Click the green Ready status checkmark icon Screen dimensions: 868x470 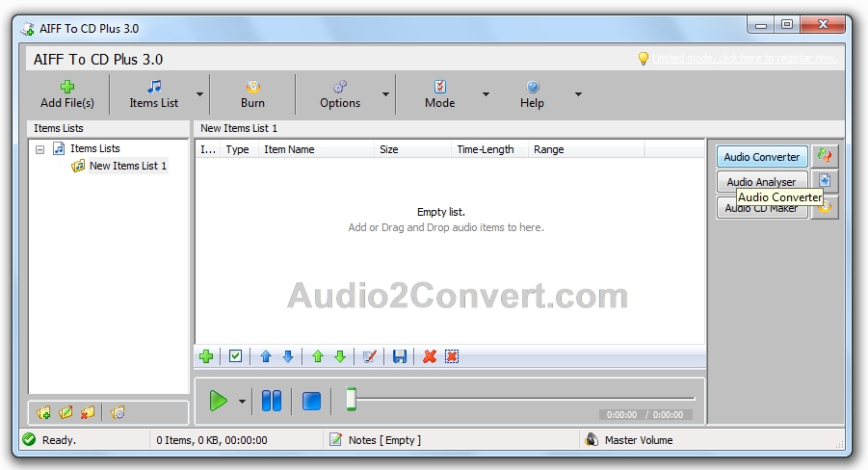(29, 439)
